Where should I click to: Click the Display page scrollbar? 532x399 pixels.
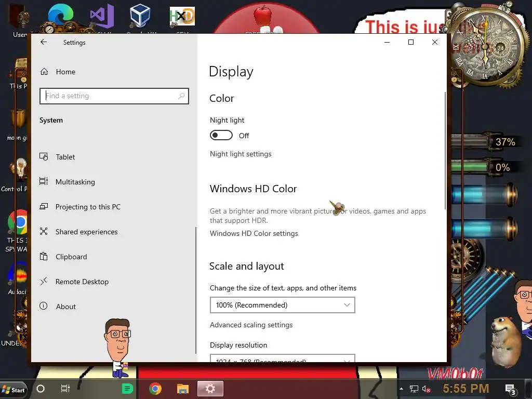445,151
